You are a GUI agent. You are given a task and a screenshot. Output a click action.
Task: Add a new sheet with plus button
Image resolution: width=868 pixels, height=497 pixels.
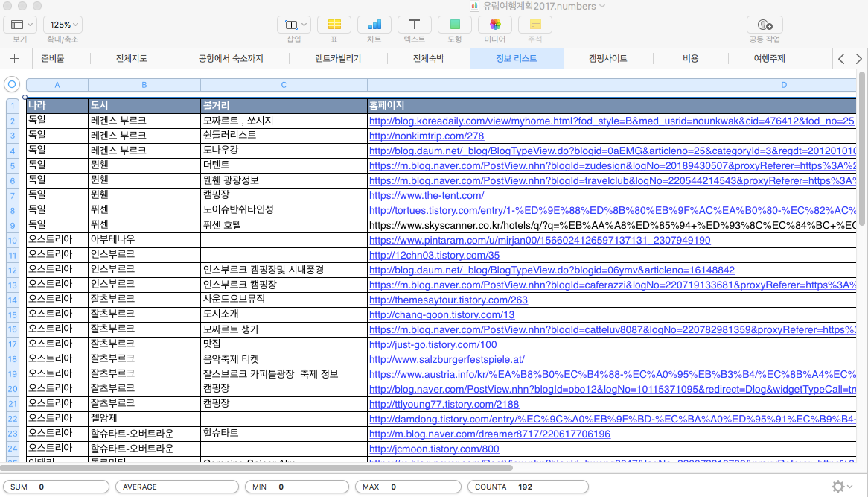point(14,58)
